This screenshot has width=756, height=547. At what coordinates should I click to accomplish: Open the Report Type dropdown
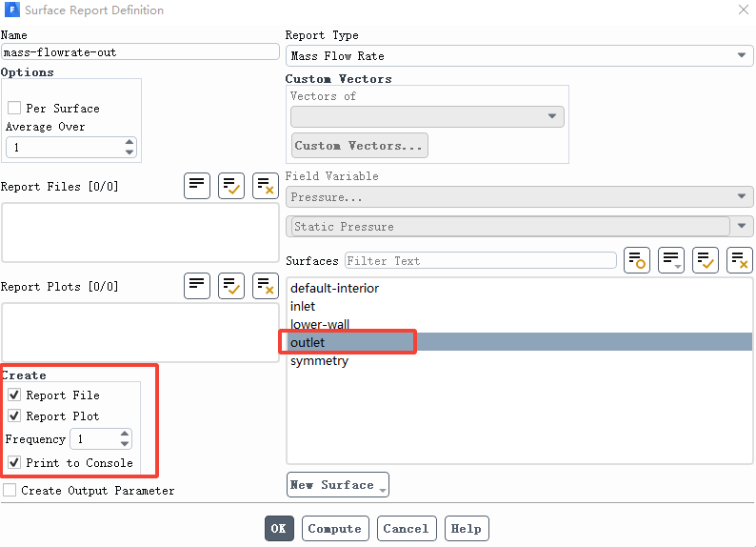(x=519, y=56)
